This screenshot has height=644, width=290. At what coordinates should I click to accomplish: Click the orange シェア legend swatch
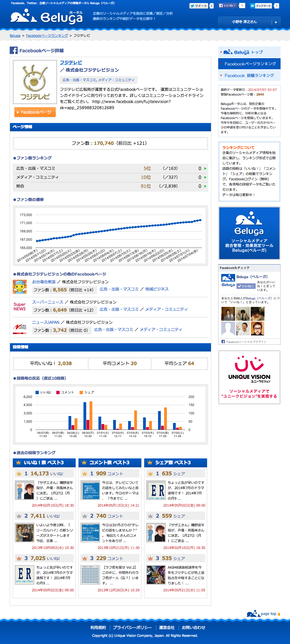81,392
